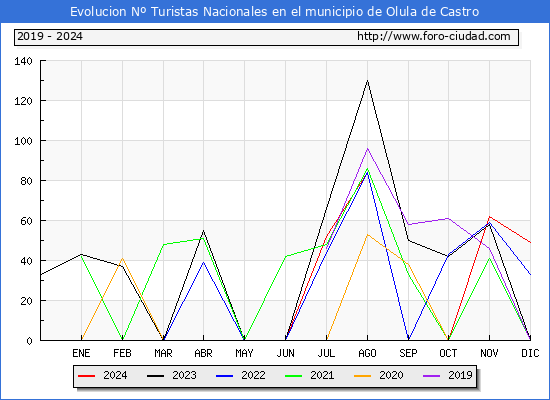Click the 0 value on the y-axis
550x400 pixels.
point(29,341)
